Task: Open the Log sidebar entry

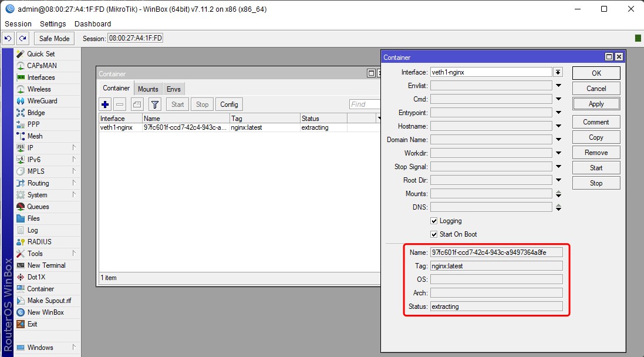Action: pyautogui.click(x=32, y=230)
